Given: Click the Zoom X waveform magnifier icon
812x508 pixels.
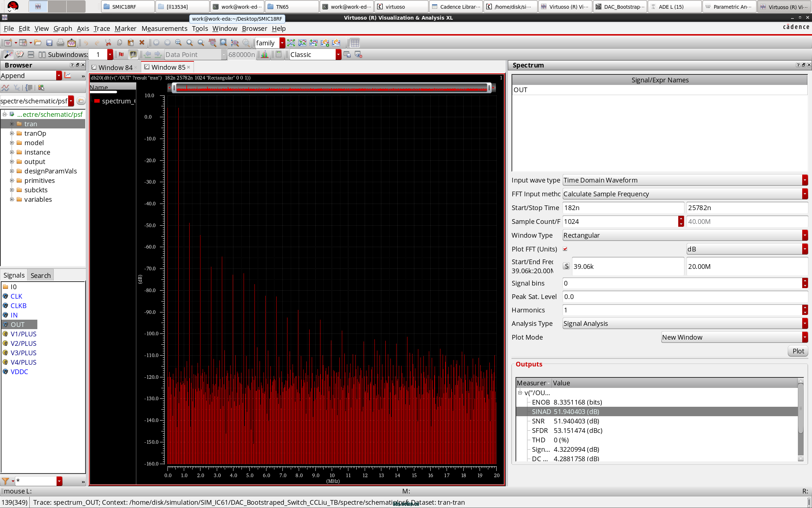Looking at the screenshot, I should tap(212, 43).
